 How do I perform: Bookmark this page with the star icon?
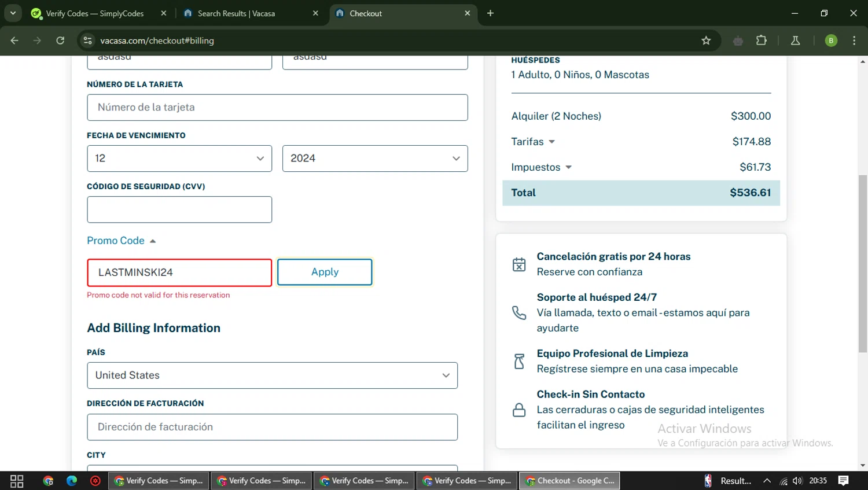coord(706,40)
